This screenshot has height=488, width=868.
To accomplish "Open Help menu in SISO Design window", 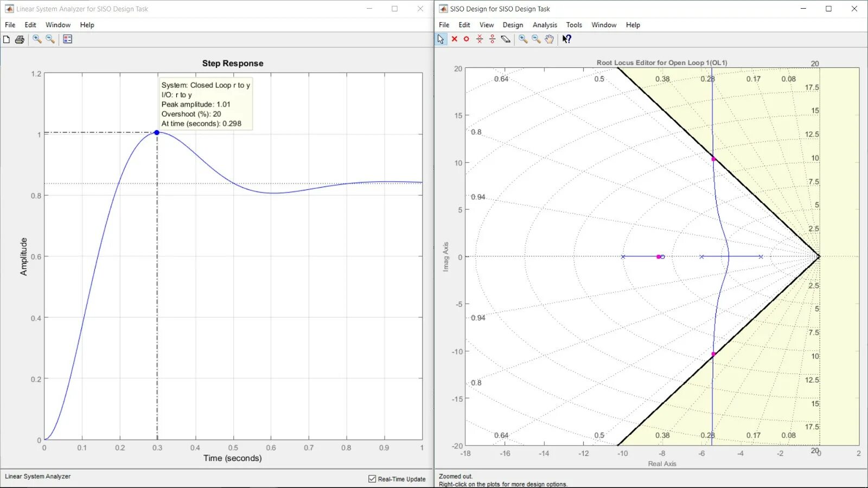I will (x=633, y=25).
